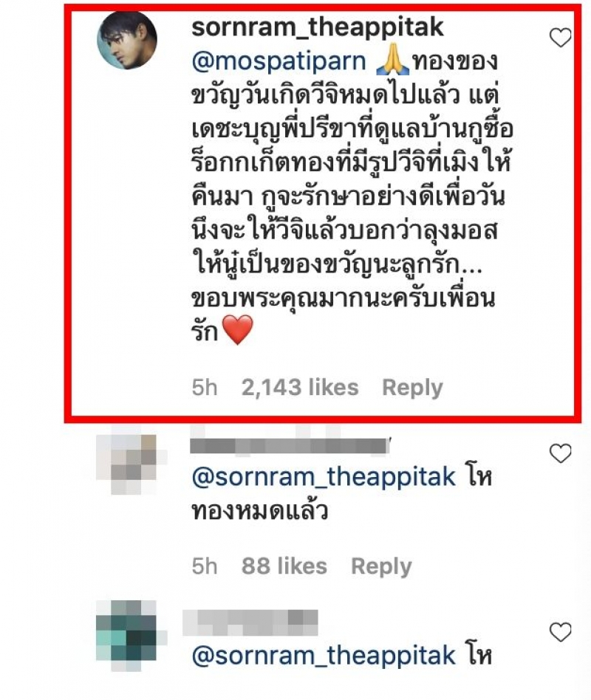View the 88 likes list

(284, 566)
